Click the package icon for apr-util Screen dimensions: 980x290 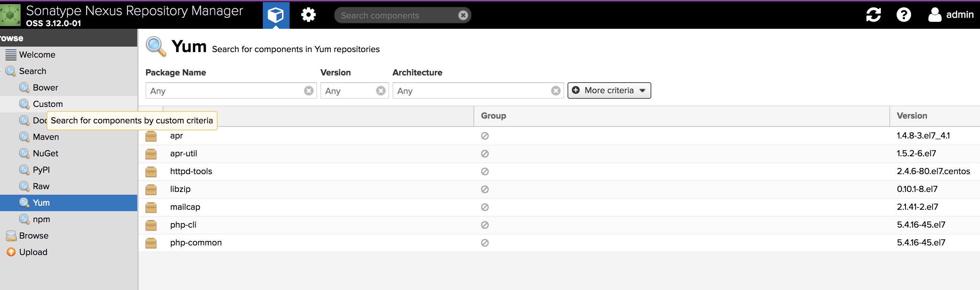point(151,154)
